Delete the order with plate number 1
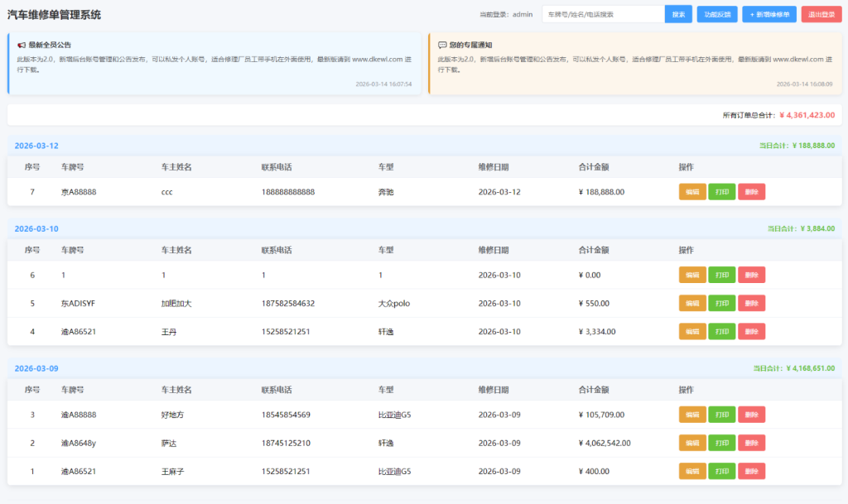848x504 pixels. [x=751, y=274]
